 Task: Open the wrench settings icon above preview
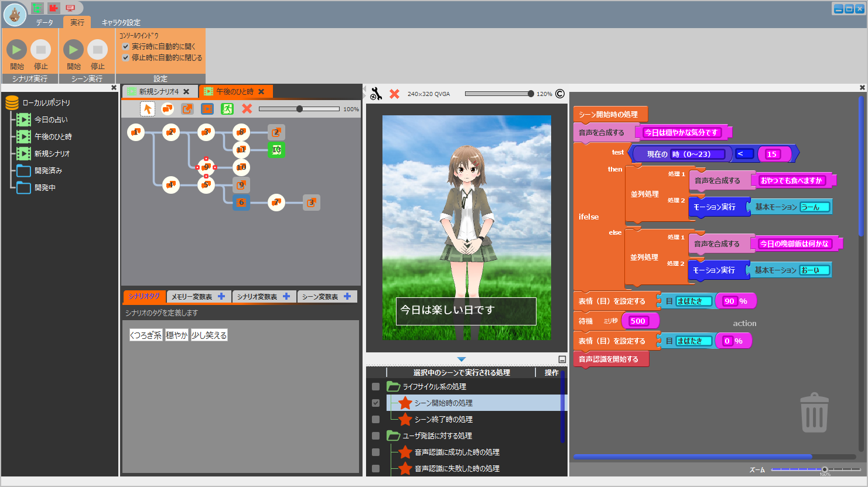click(x=376, y=94)
